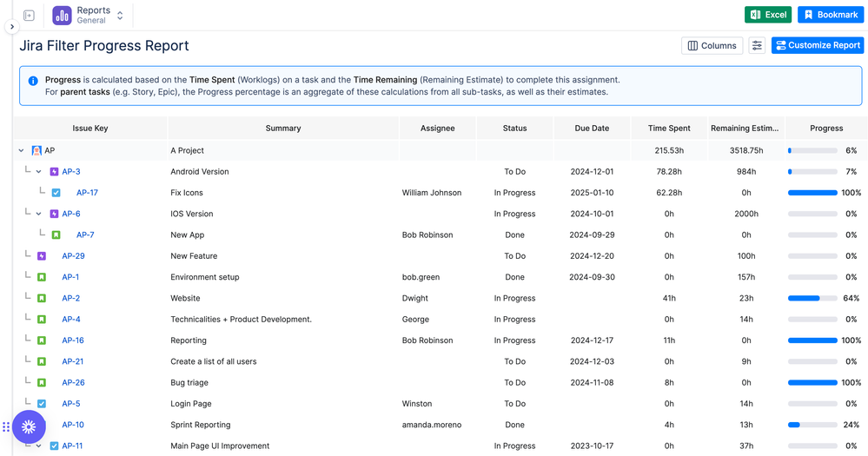Click the epic icon beside AP-3
Screen dimensions: 868x456
pyautogui.click(x=54, y=172)
